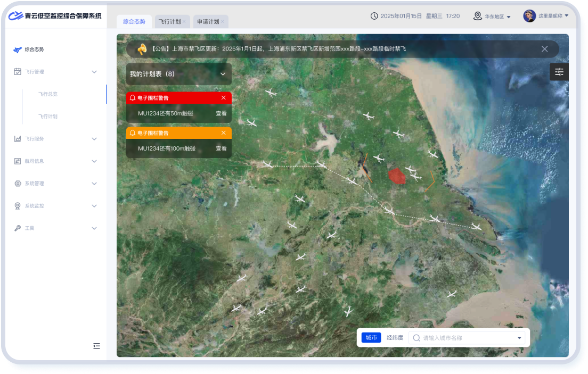Select the 城市 search mode

pos(371,338)
